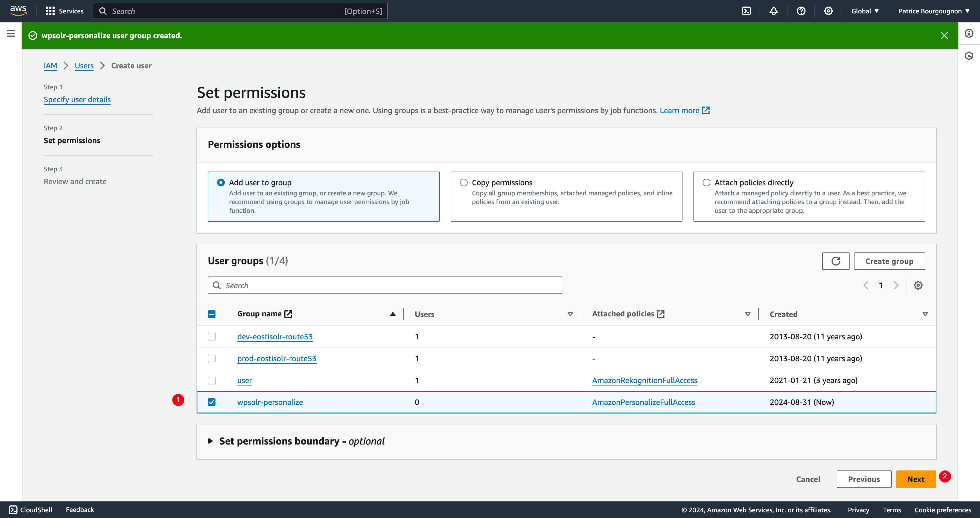The image size is (980, 518).
Task: Open Attached policies external link icon
Action: click(661, 314)
